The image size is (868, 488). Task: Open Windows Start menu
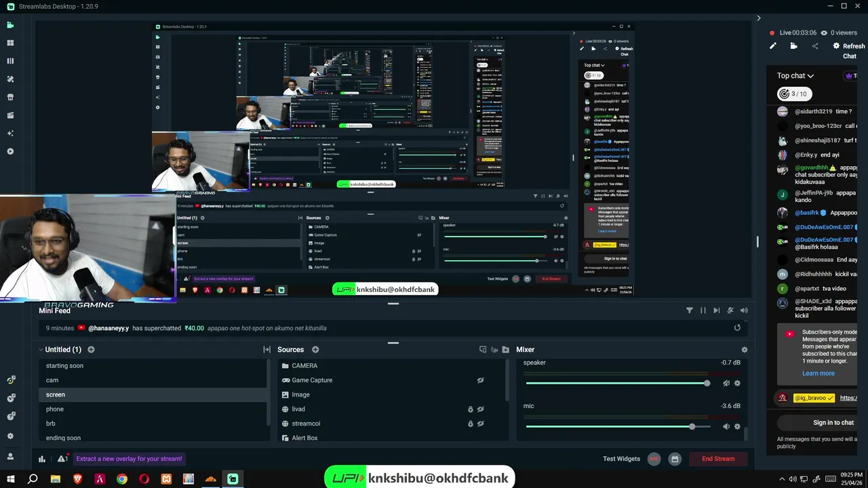[10, 479]
